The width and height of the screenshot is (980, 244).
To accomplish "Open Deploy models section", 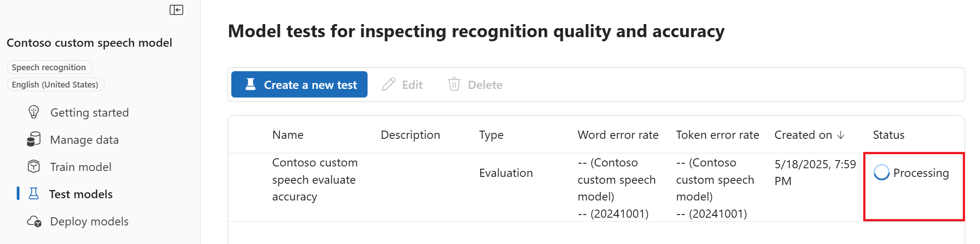I will [x=89, y=221].
